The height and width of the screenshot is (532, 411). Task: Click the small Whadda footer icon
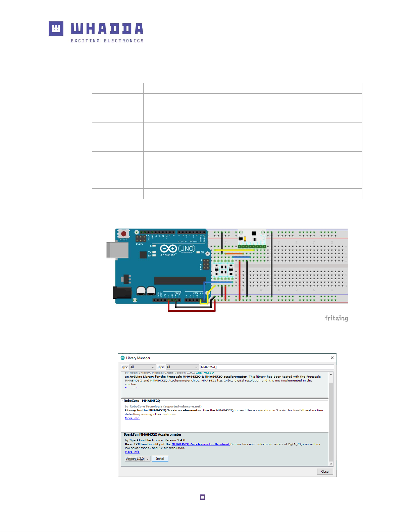(x=202, y=497)
